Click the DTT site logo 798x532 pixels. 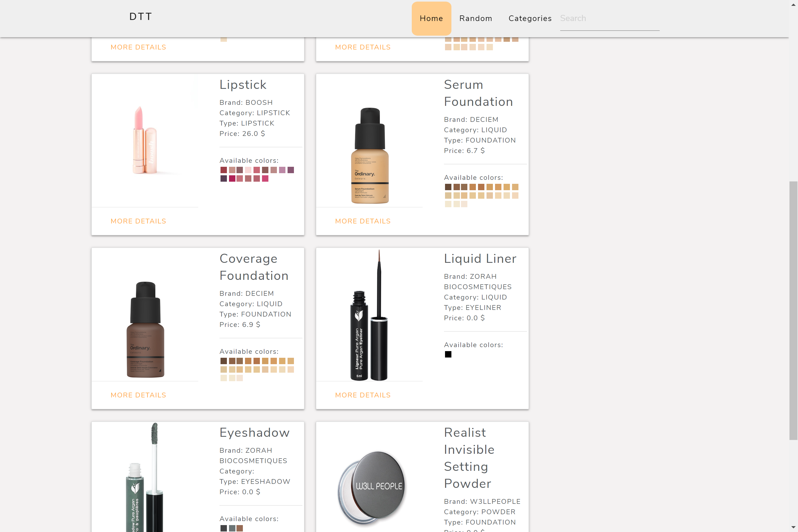click(x=140, y=16)
